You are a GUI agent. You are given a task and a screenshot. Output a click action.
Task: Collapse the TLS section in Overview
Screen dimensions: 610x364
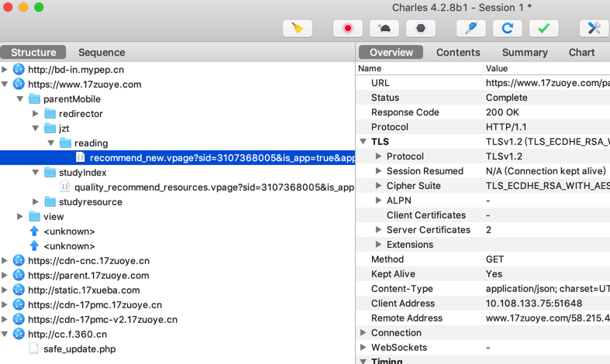[x=363, y=142]
